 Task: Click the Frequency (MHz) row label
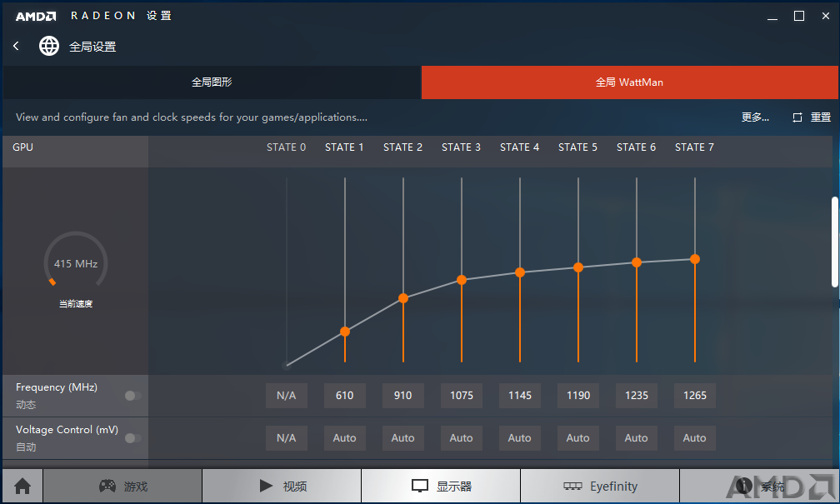(x=57, y=387)
